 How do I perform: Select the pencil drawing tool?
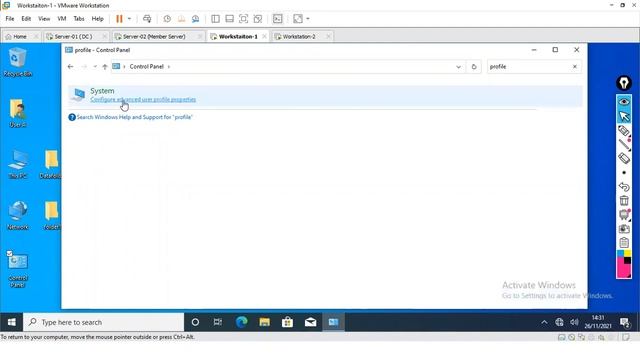[x=624, y=131]
